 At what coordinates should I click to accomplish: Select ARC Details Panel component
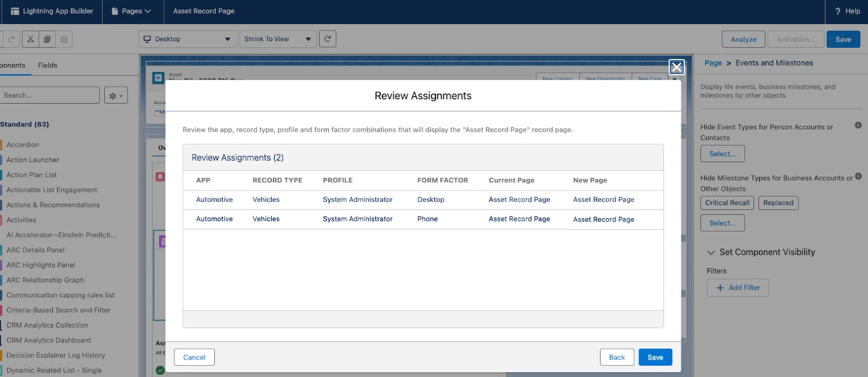point(35,250)
